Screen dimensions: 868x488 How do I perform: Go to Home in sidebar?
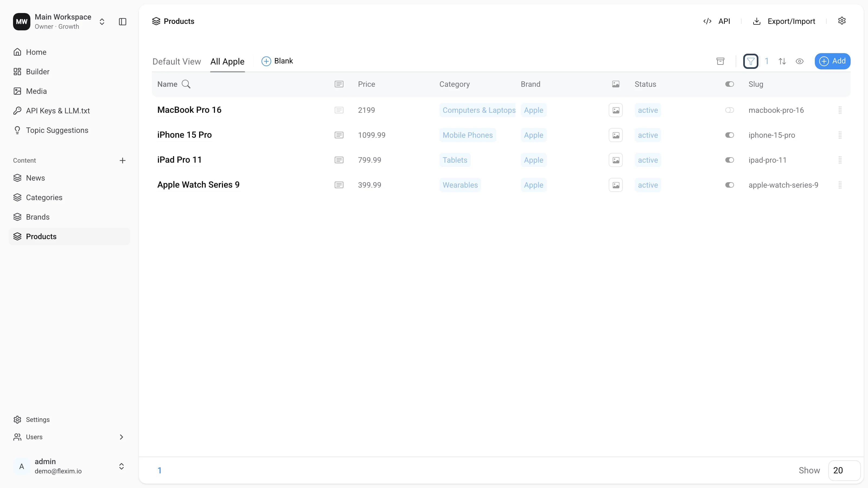click(x=36, y=52)
